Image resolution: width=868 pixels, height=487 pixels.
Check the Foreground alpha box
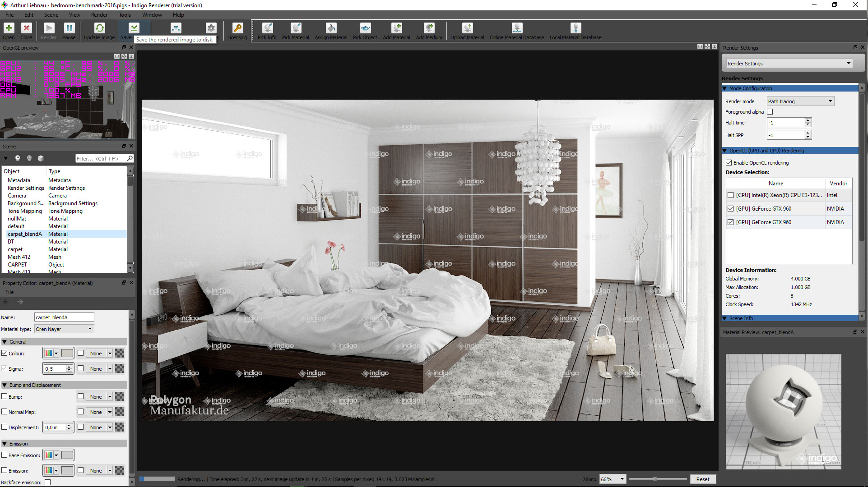point(770,112)
